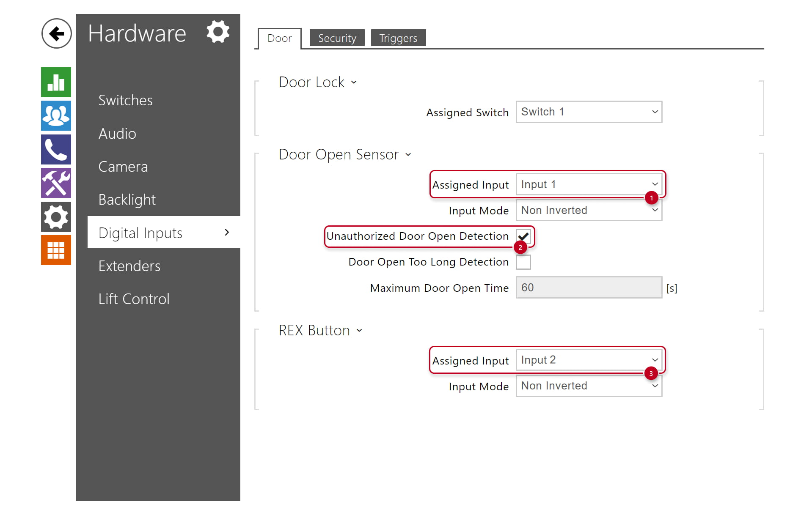Screen dimensions: 812x507
Task: Click the Unauthorized Door Open Detection label
Action: 417,236
